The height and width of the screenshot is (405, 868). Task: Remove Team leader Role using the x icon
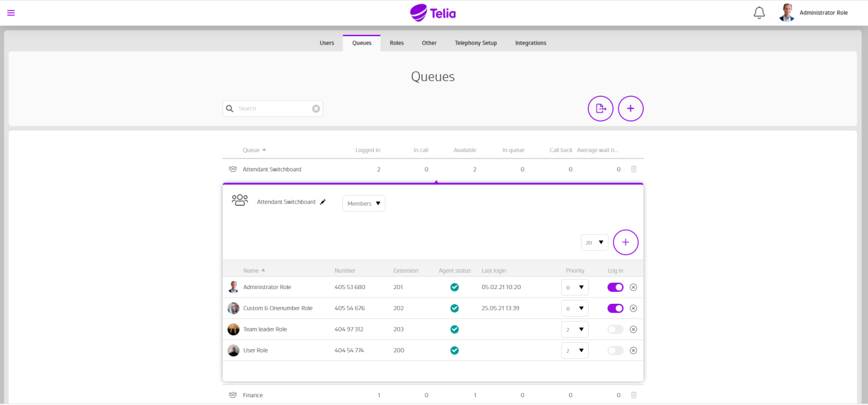tap(633, 329)
